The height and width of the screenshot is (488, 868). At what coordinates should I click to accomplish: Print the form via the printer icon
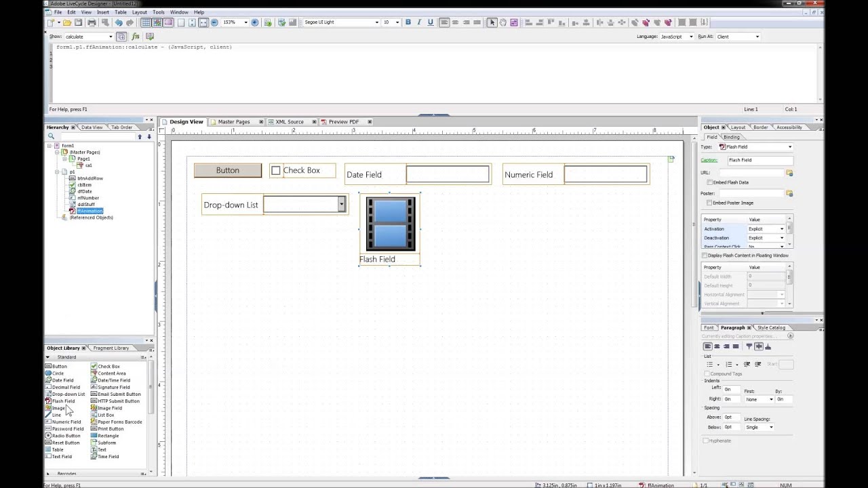[92, 22]
